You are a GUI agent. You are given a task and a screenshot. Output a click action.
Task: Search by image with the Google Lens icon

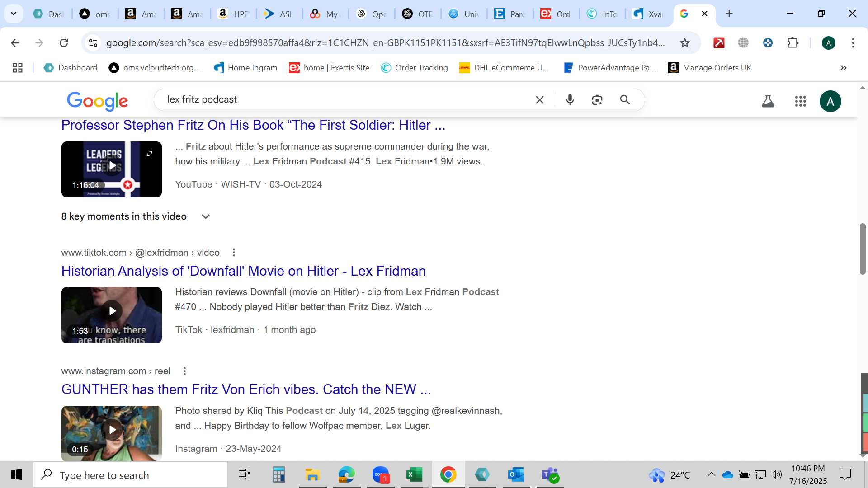pyautogui.click(x=597, y=100)
